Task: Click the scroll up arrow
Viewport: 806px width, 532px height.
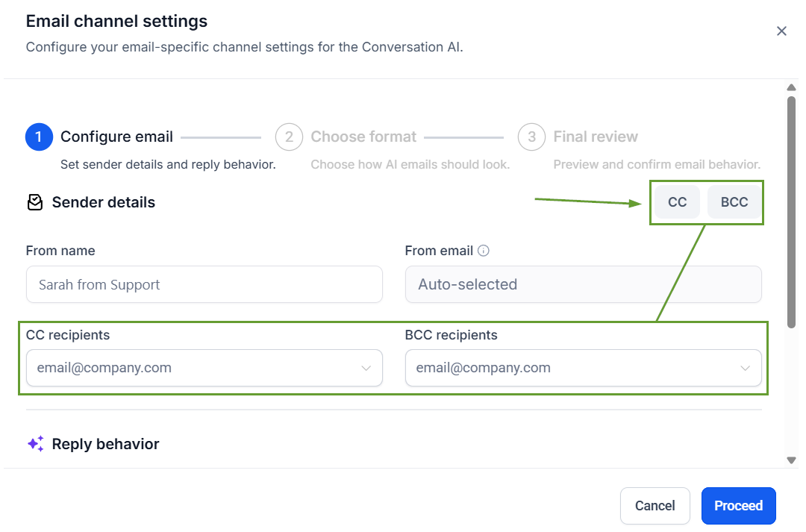Action: [791, 87]
